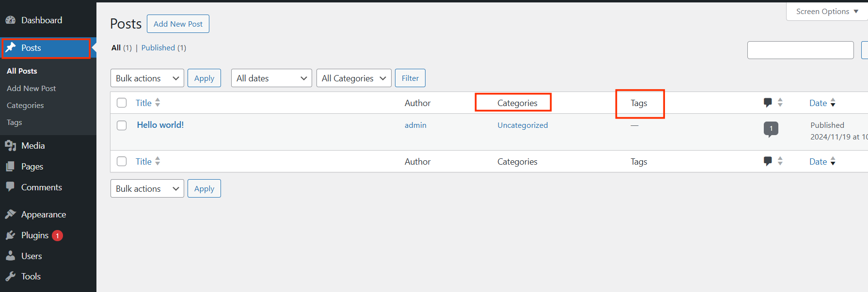Click the Media icon in sidebar
The height and width of the screenshot is (292, 868).
coord(10,146)
